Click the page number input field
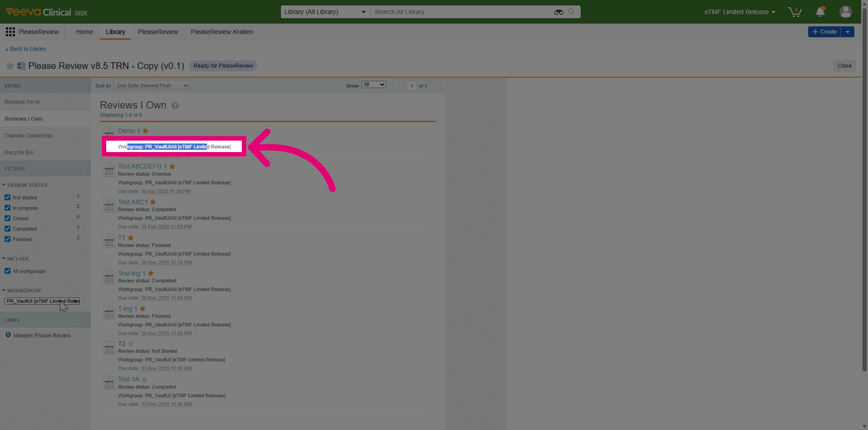This screenshot has width=868, height=430. (411, 86)
